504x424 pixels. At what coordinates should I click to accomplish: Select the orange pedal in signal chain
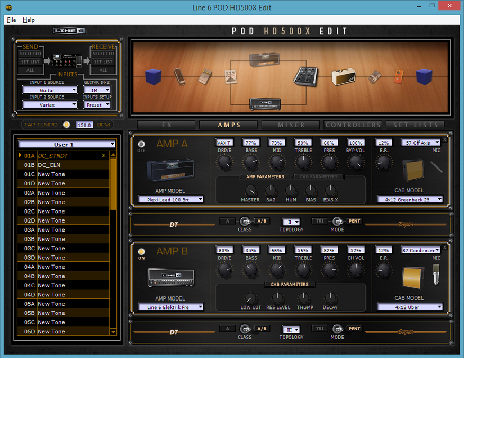click(399, 77)
